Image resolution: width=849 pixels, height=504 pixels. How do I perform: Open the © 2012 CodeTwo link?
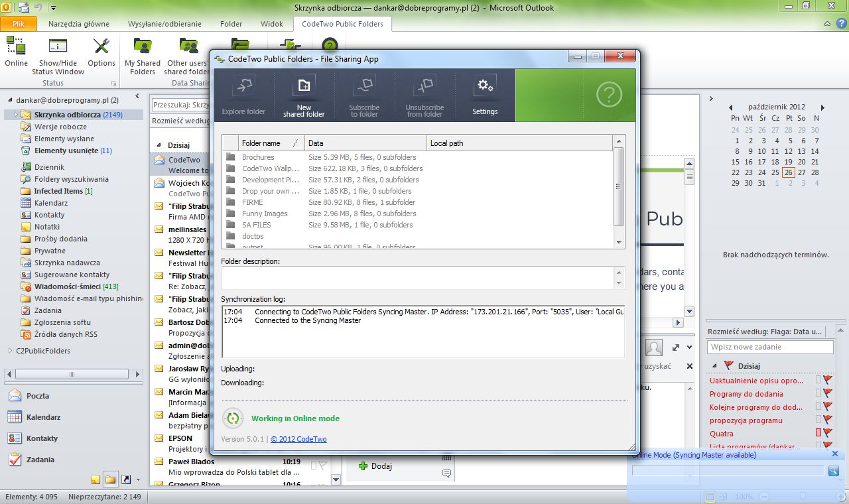(x=298, y=439)
